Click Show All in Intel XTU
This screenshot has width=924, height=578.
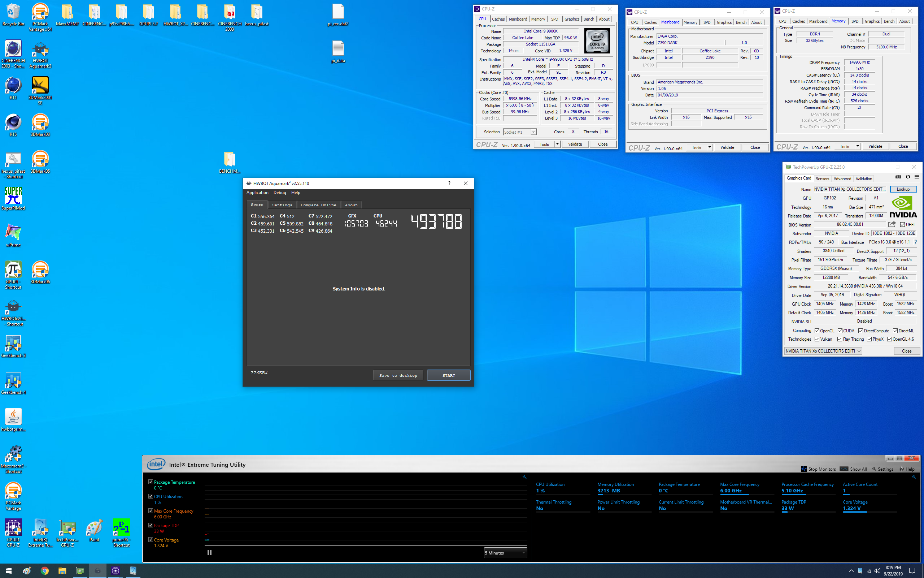853,469
